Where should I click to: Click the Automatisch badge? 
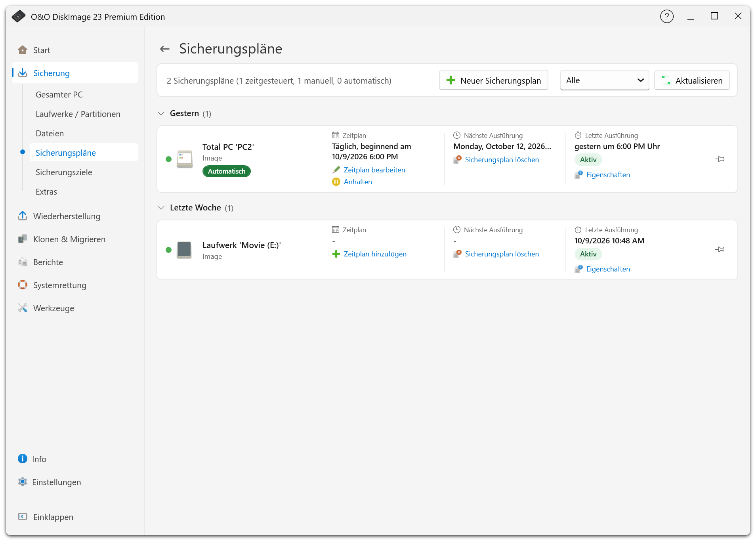tap(227, 171)
